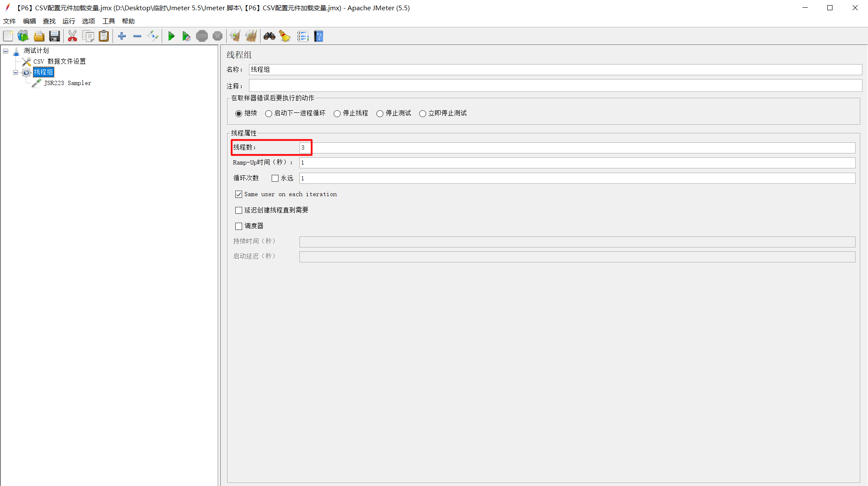Viewport: 868px width, 486px height.
Task: Select 停止测试 radio button
Action: pos(380,113)
